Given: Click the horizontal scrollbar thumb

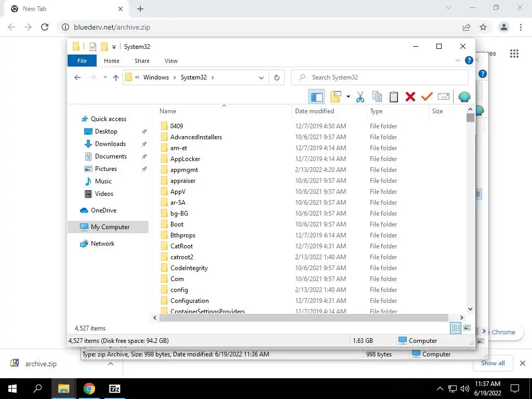Looking at the screenshot, I should click(x=303, y=317).
